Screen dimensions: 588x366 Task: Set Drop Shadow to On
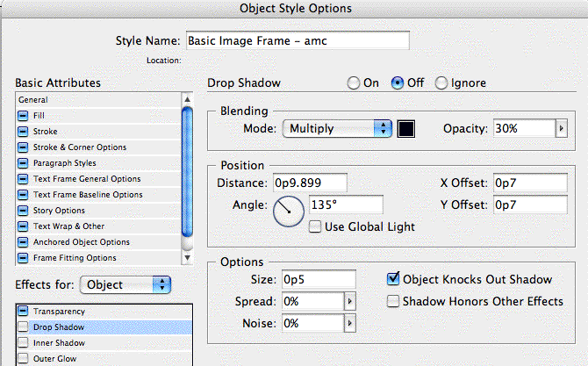point(354,83)
